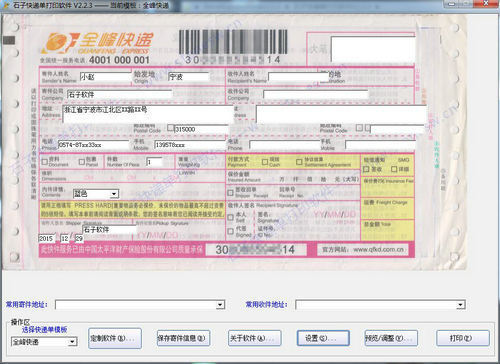Click recipient name input field
The width and height of the screenshot is (500, 364).
pos(299,77)
